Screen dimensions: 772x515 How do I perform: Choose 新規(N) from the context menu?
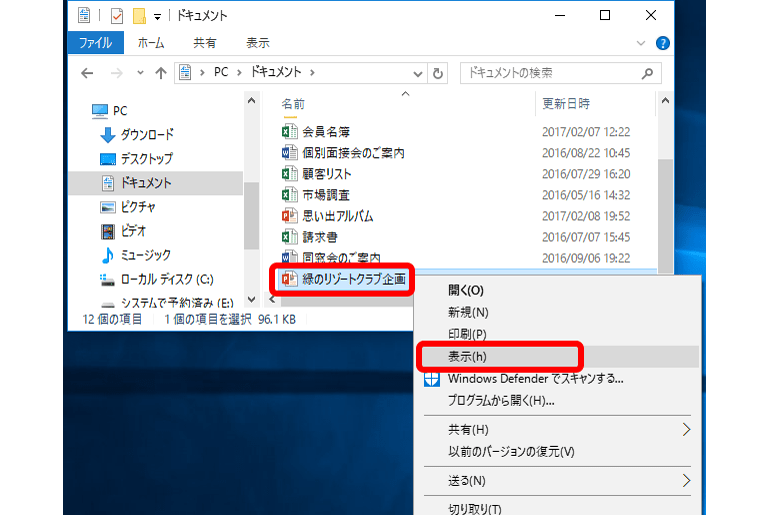(x=468, y=313)
